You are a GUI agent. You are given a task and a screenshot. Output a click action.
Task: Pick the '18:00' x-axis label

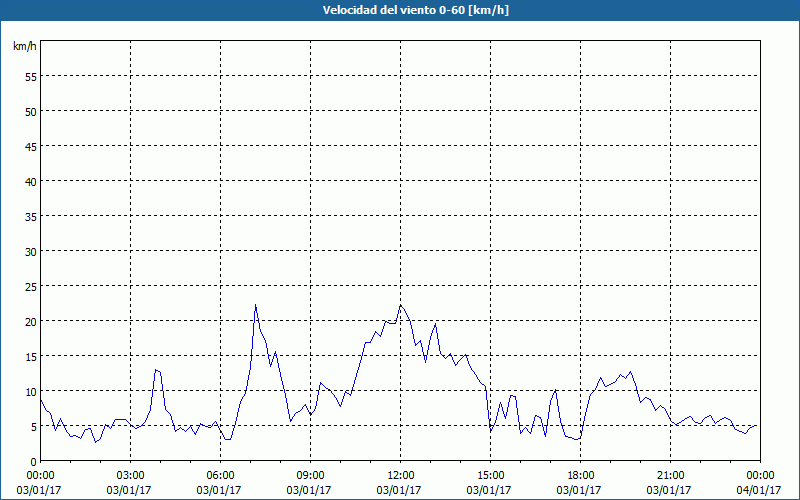click(x=580, y=476)
